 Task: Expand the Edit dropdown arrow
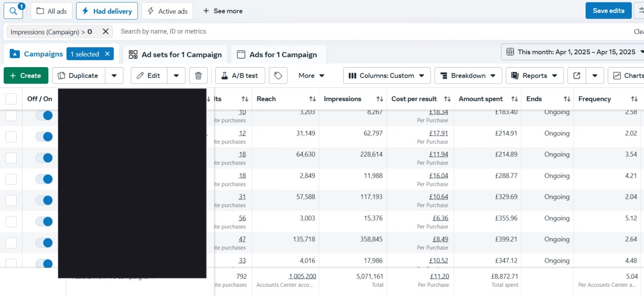176,76
